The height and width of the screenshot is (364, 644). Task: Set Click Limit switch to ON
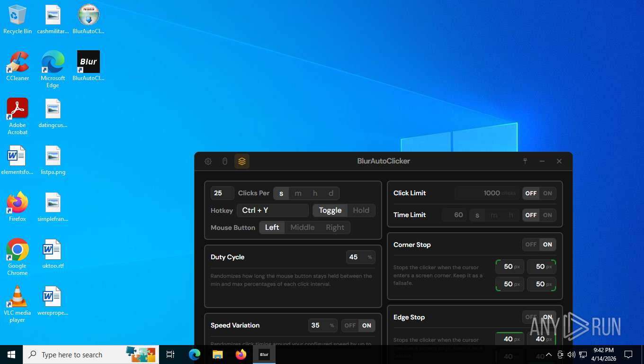tap(548, 193)
